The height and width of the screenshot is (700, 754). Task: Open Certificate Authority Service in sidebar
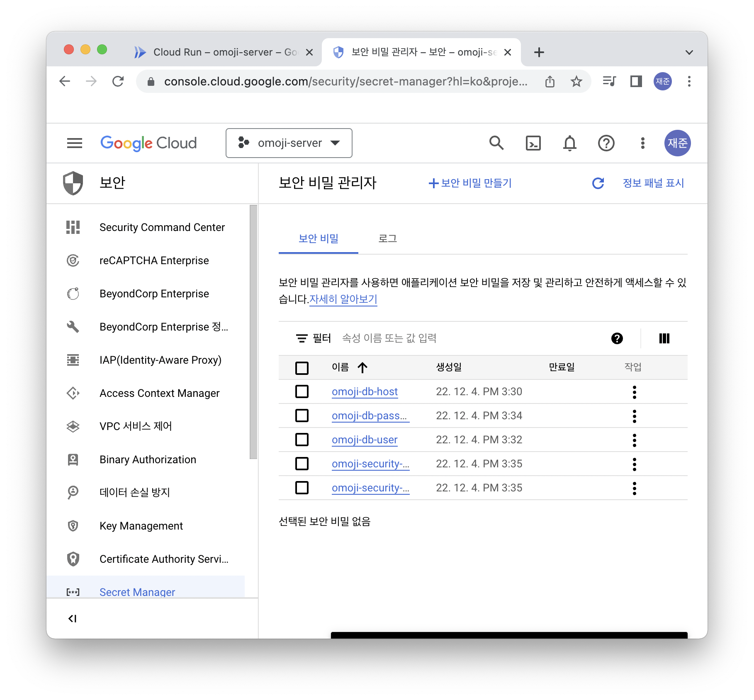(x=146, y=559)
